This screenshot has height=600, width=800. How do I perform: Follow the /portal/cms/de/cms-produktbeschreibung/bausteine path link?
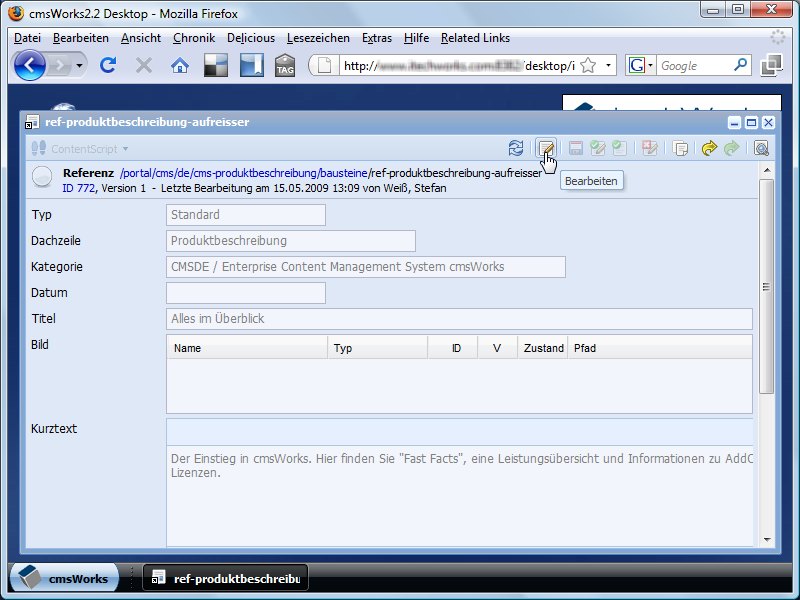(243, 173)
